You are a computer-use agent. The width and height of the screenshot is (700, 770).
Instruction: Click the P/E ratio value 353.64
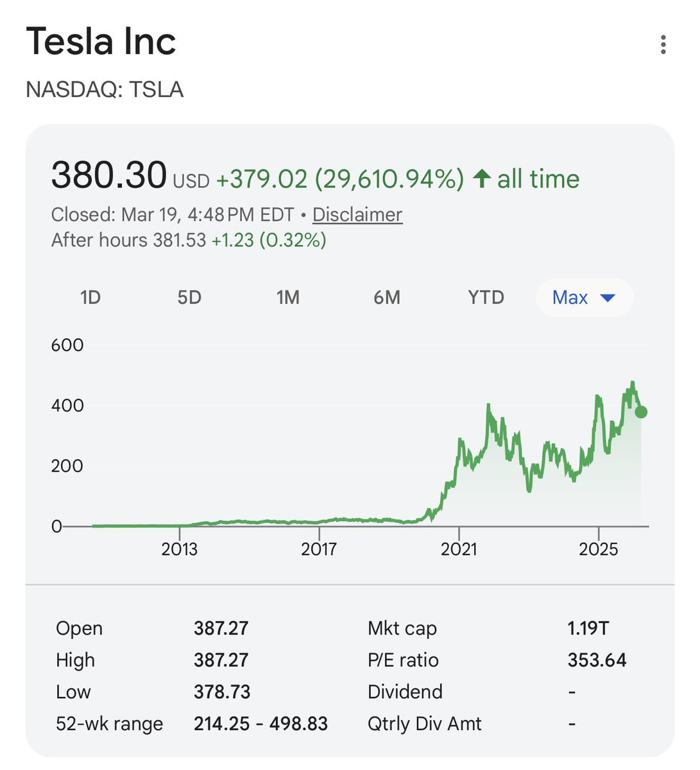click(x=597, y=660)
